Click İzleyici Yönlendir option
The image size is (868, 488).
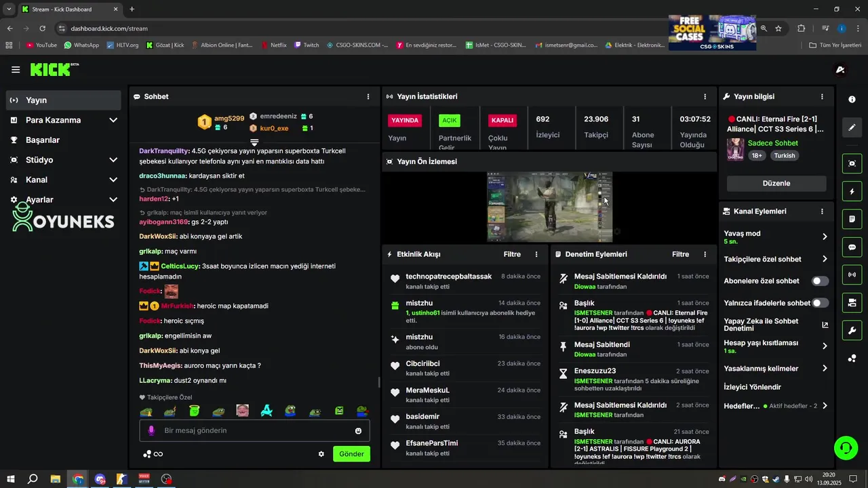click(752, 387)
